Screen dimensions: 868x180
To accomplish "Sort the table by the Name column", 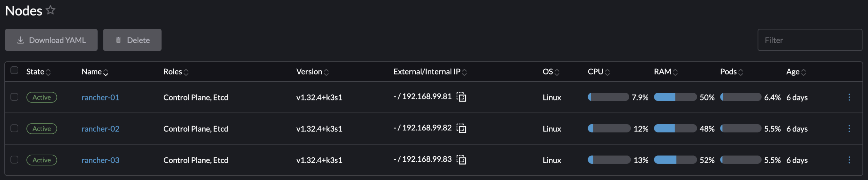I will click(95, 72).
